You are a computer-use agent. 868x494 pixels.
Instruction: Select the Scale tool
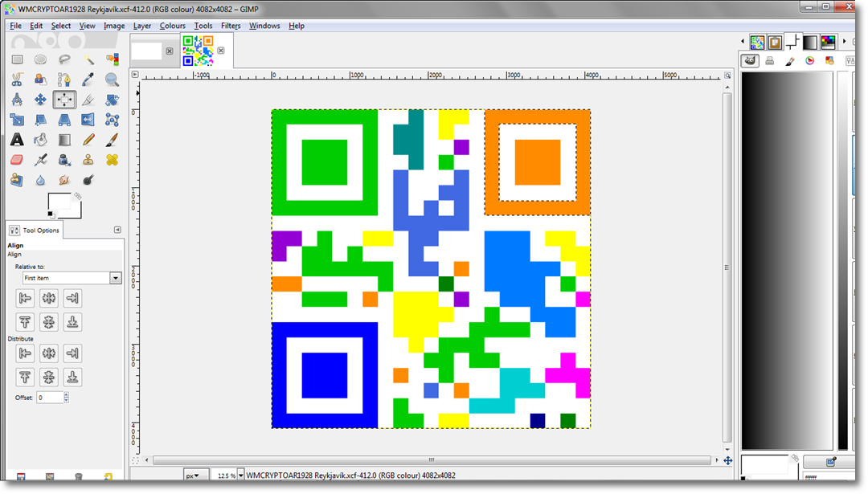pos(17,120)
